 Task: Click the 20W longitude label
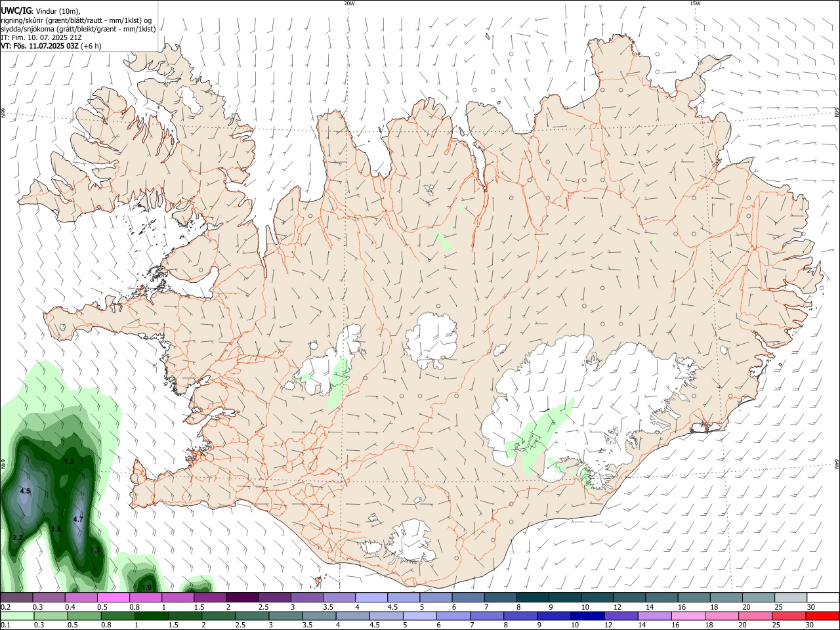point(349,3)
